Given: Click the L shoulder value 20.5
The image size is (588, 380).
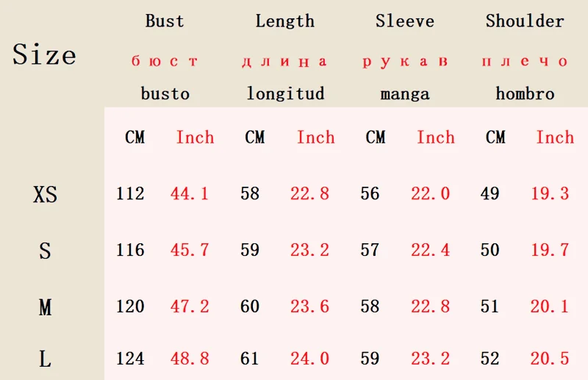Looking at the screenshot, I should 550,358.
